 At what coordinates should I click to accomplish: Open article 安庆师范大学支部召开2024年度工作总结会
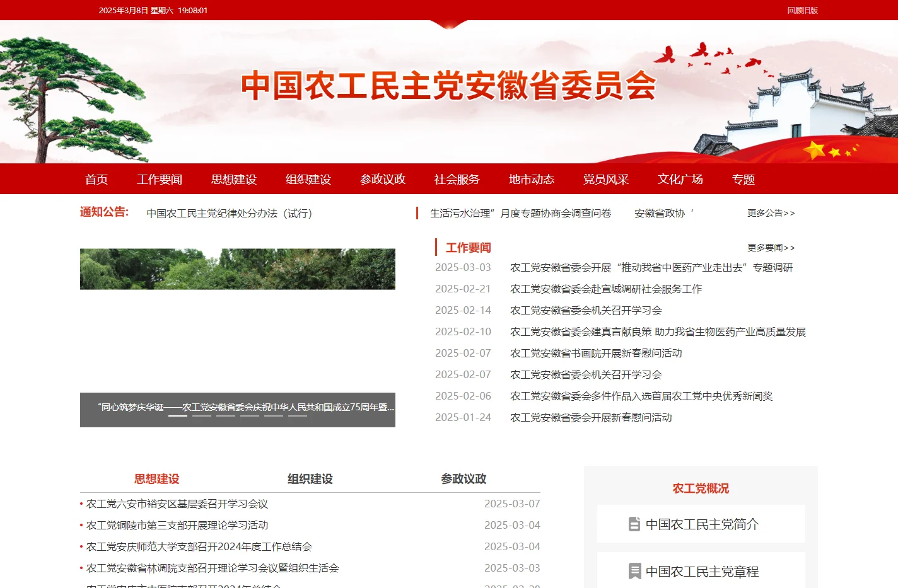(199, 547)
